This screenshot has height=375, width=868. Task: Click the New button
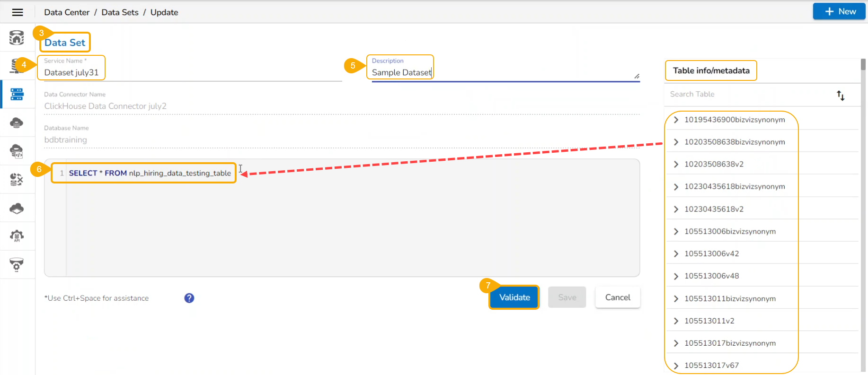(x=840, y=11)
